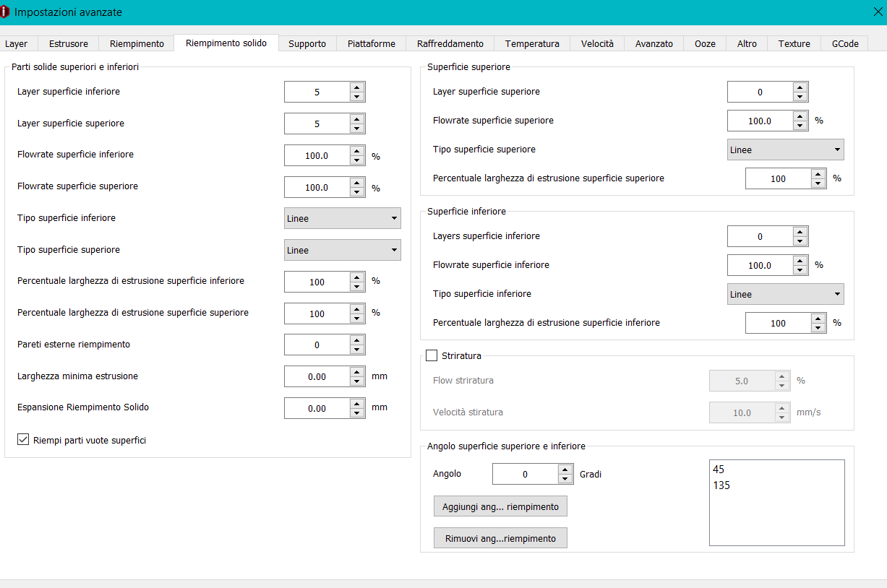Viewport: 887px width, 588px height.
Task: Expand Tipo superficie superiore dropdown in Superficie superiore group
Action: coord(786,150)
